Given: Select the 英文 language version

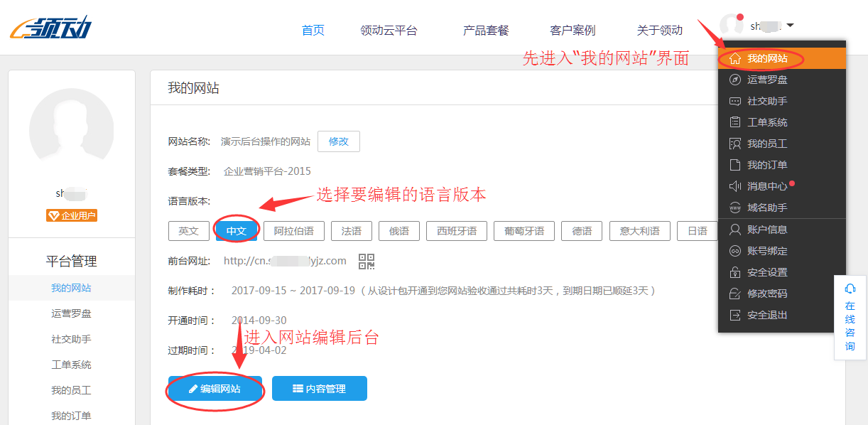Looking at the screenshot, I should coord(188,230).
